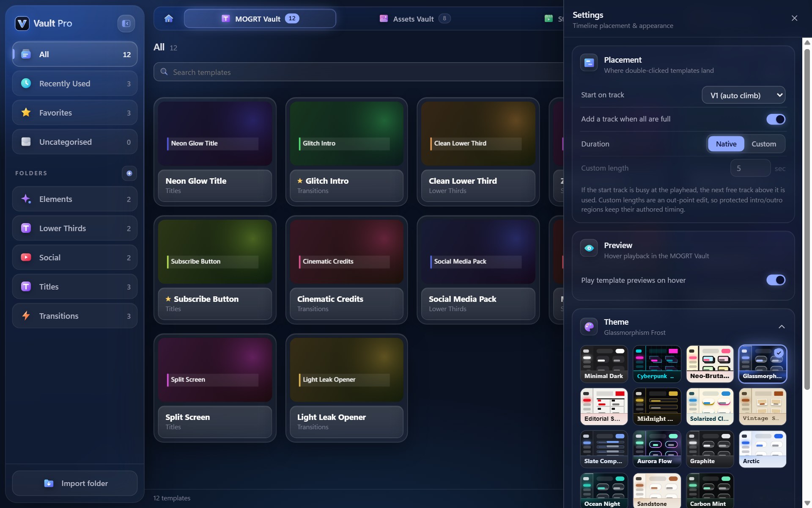Click the Custom length input field
Viewport: 812px width, 508px height.
(x=750, y=168)
